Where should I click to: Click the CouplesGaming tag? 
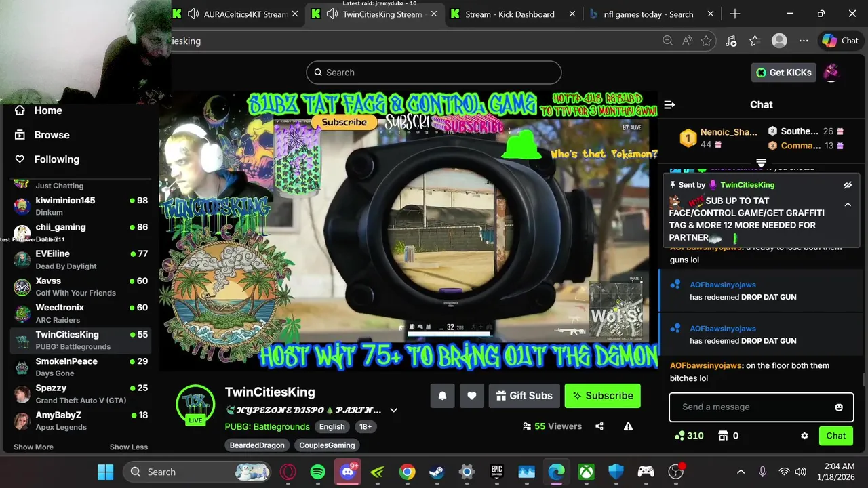pyautogui.click(x=327, y=445)
